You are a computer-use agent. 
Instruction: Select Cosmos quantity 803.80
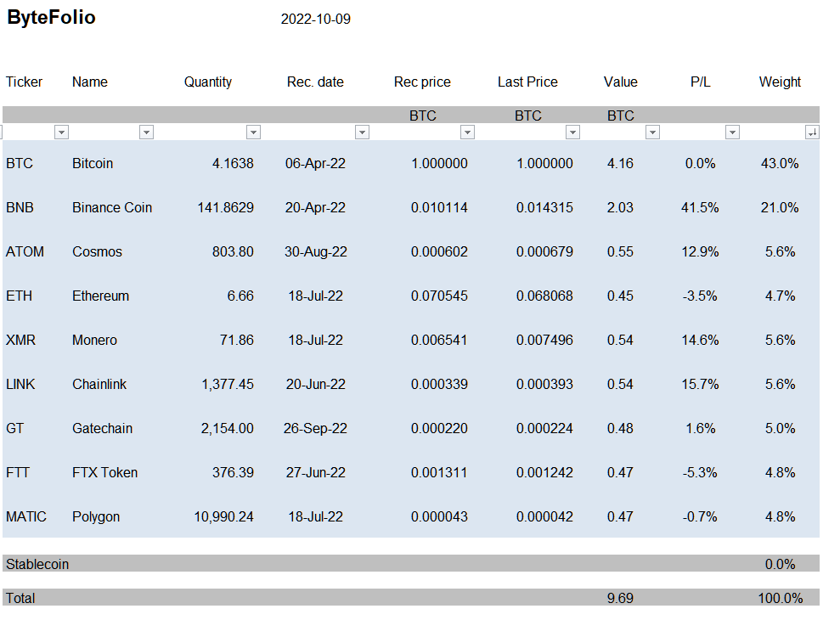pyautogui.click(x=233, y=252)
